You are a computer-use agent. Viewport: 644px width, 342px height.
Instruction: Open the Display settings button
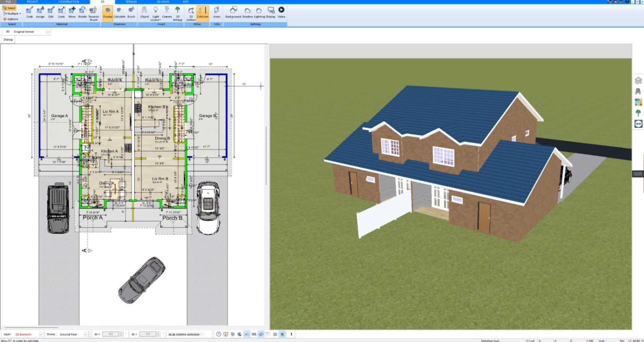pos(271,12)
